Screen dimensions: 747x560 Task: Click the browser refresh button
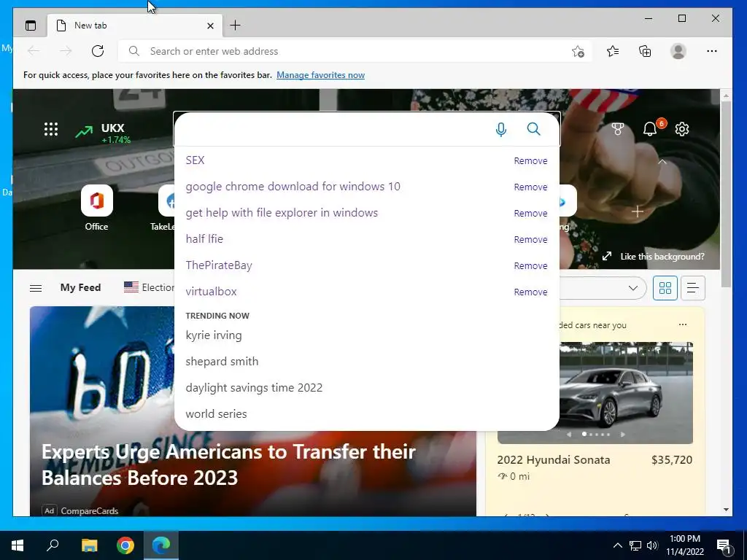(98, 51)
